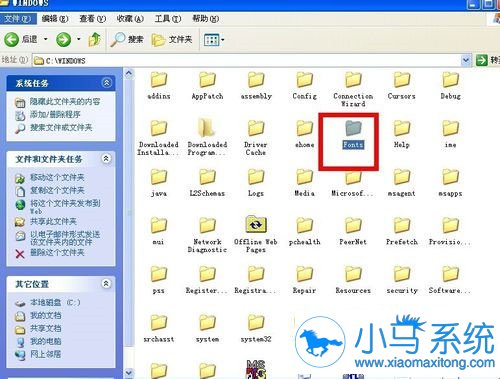The image size is (500, 379).
Task: Select the AppPatch folder icon
Action: pos(207,80)
